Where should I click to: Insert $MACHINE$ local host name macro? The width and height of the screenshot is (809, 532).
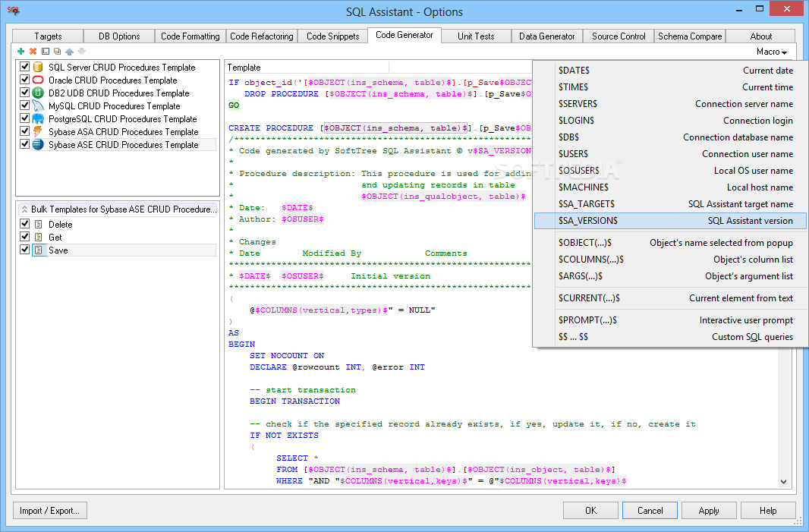pyautogui.click(x=670, y=187)
